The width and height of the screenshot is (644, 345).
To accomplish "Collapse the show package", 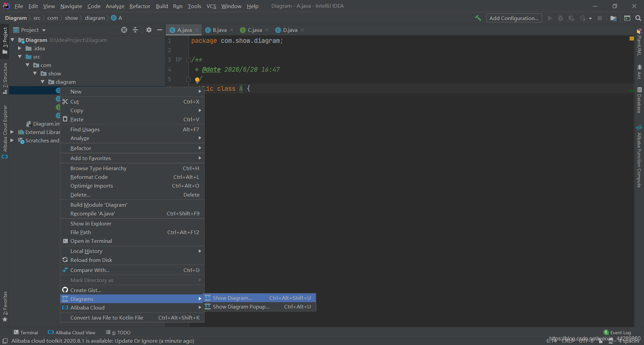I will tap(35, 73).
